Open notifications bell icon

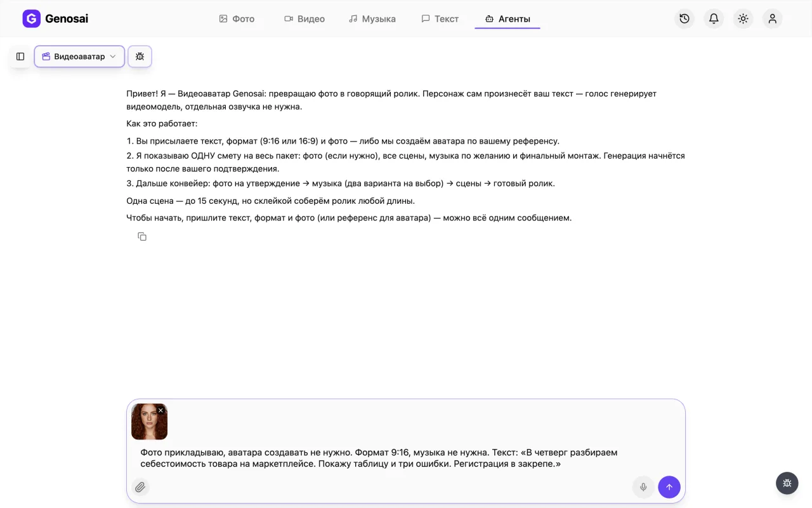714,18
